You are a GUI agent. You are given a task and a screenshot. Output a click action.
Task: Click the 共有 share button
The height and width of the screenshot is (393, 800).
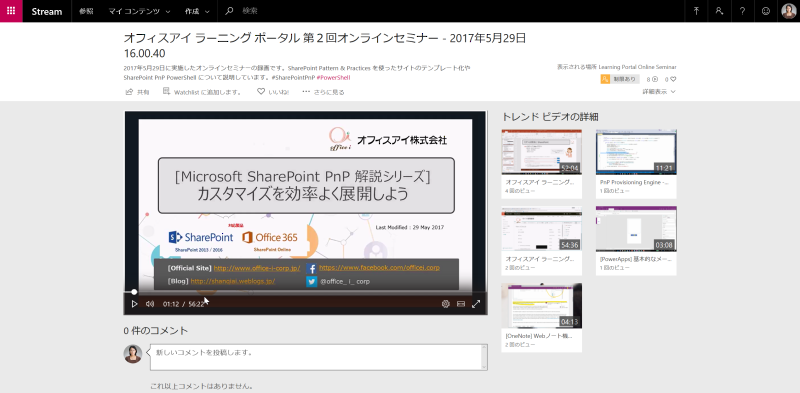[x=137, y=92]
